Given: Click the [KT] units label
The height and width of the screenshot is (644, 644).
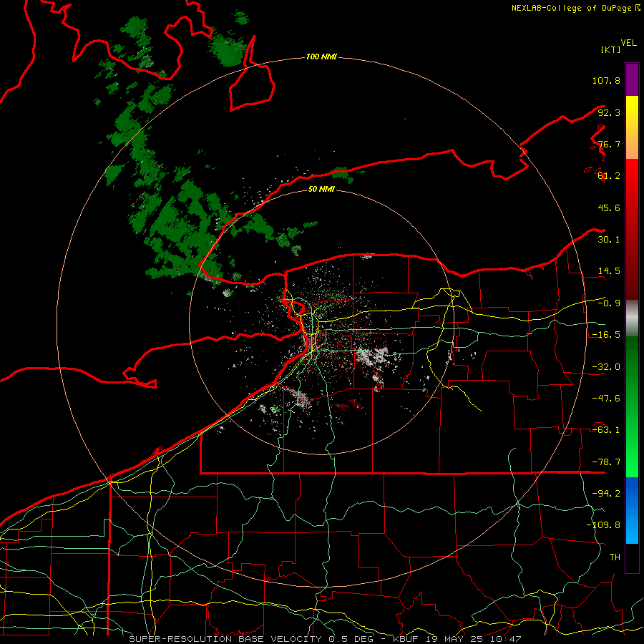Looking at the screenshot, I should [x=610, y=49].
